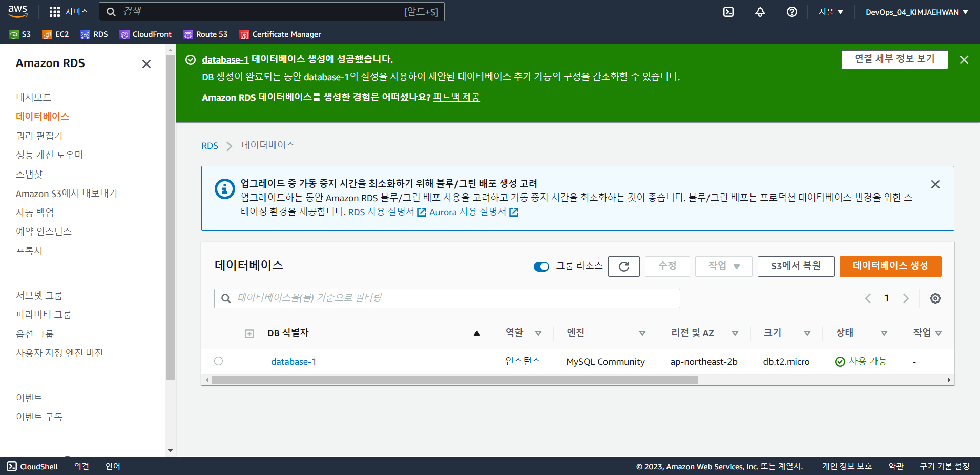Open 스냅샷 in sidebar
The image size is (980, 475).
point(29,174)
